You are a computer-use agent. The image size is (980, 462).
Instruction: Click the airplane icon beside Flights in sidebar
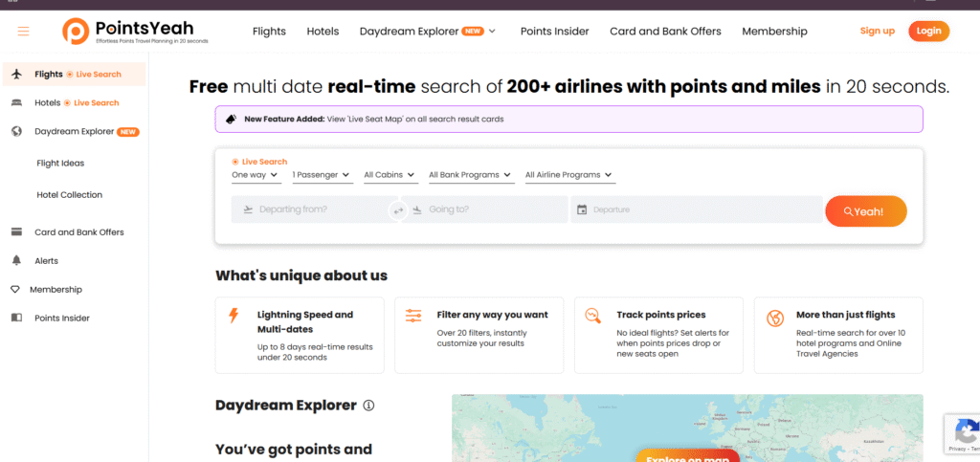(x=17, y=75)
